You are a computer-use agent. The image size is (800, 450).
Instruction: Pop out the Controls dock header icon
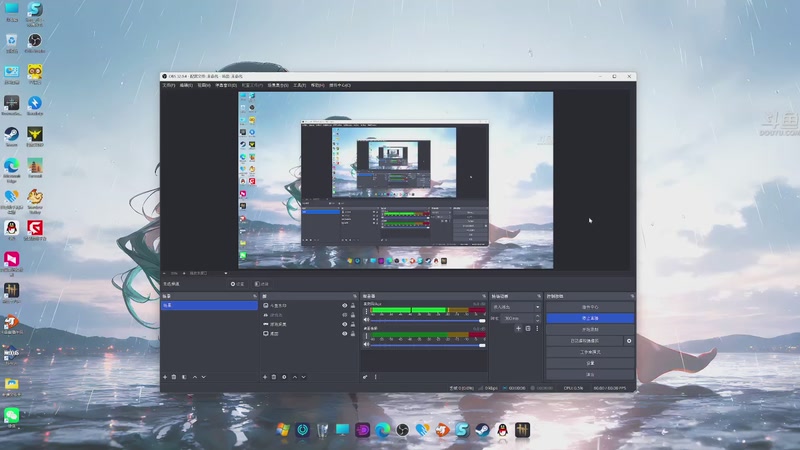click(x=632, y=296)
